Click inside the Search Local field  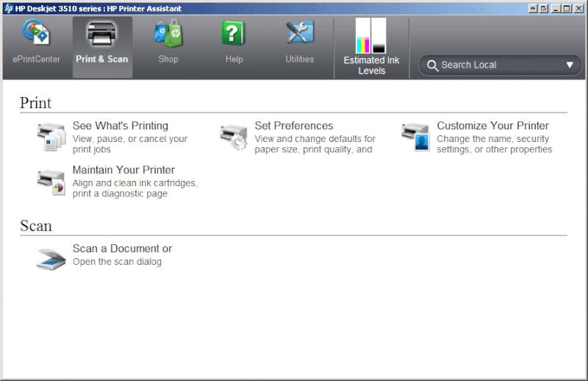tap(492, 65)
